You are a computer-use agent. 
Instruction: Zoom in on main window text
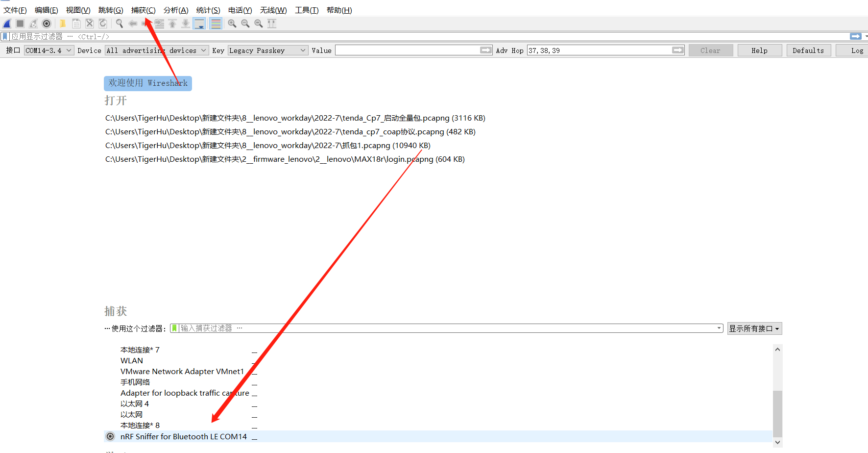232,24
